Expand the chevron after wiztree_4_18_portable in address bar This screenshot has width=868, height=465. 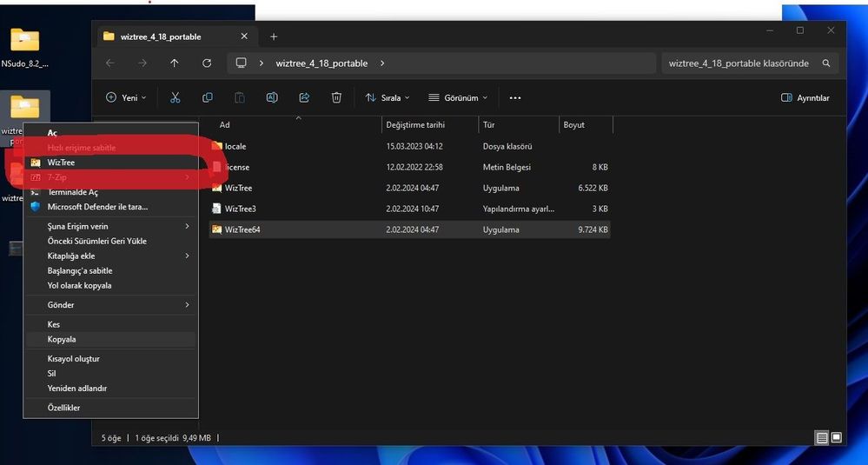pos(382,63)
